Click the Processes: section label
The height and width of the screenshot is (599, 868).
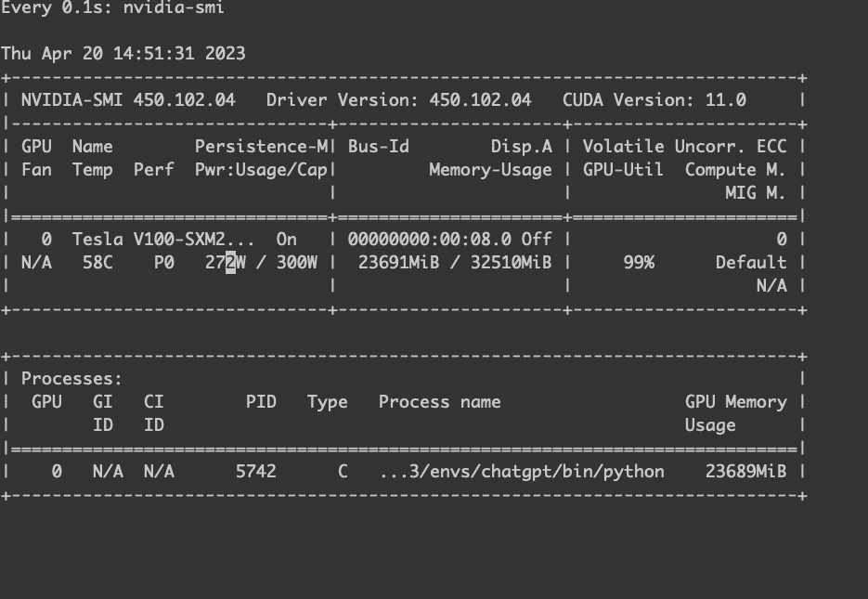point(71,379)
